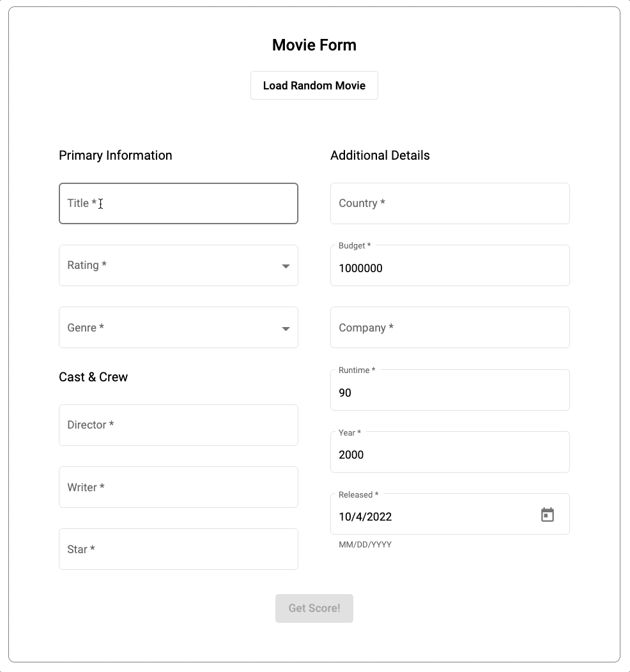Focus the Year field showing 2000
630x672 pixels.
pyautogui.click(x=449, y=455)
